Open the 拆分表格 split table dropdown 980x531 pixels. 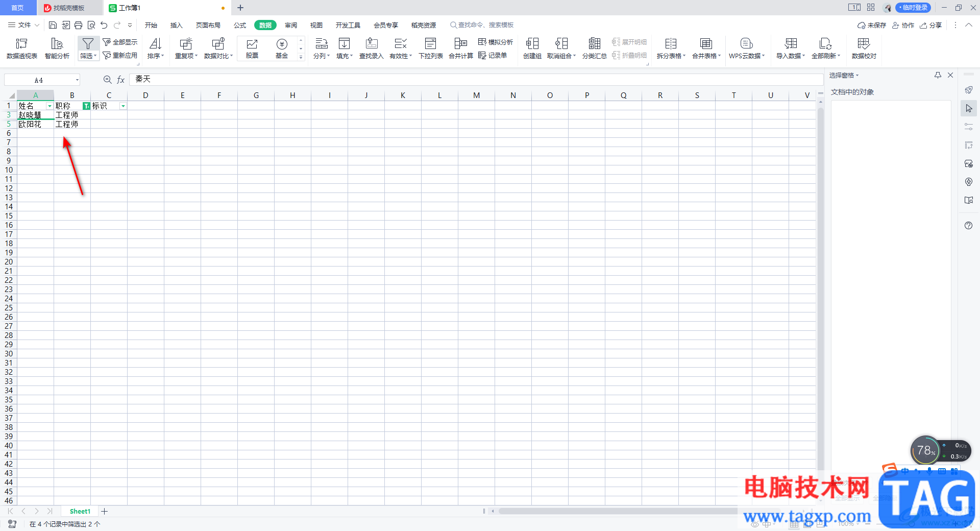[x=671, y=49]
